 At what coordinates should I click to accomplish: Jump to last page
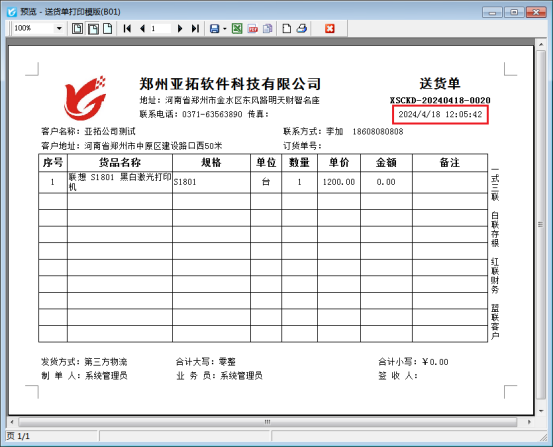pyautogui.click(x=195, y=28)
